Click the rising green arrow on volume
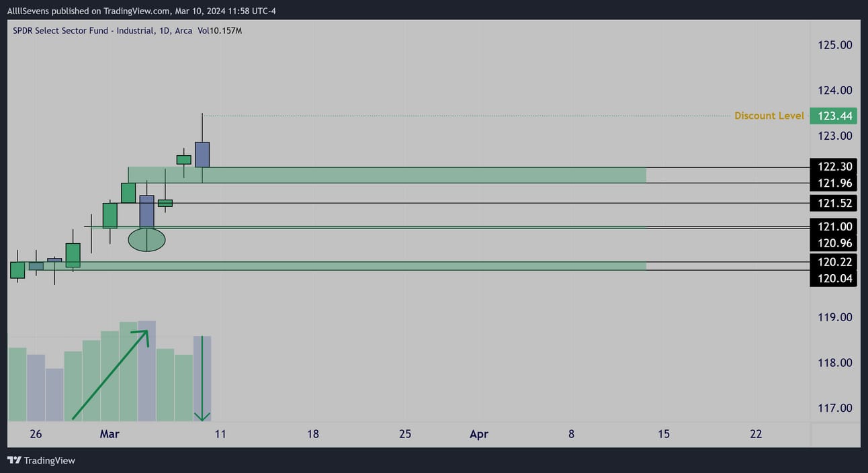Viewport: 868px width, 473px height. [x=110, y=374]
